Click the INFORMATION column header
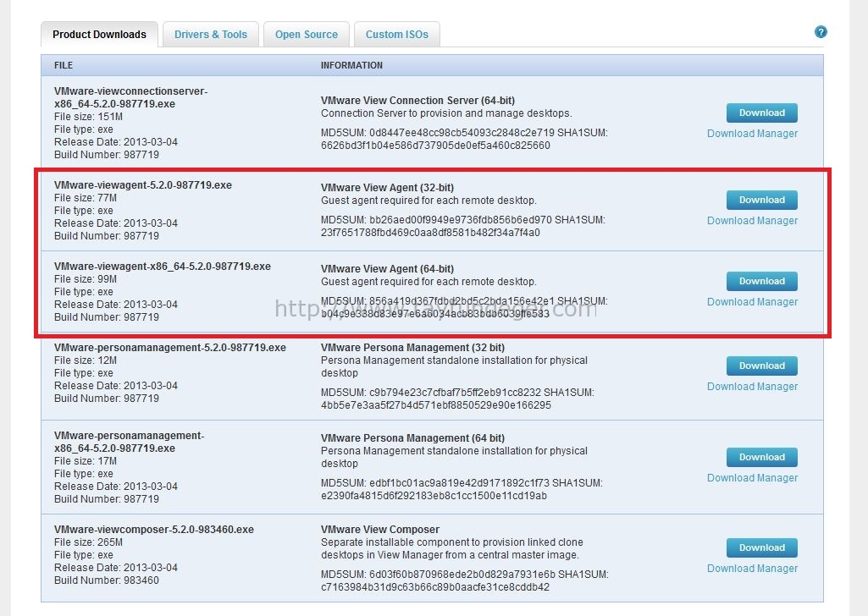The width and height of the screenshot is (868, 616). click(351, 65)
